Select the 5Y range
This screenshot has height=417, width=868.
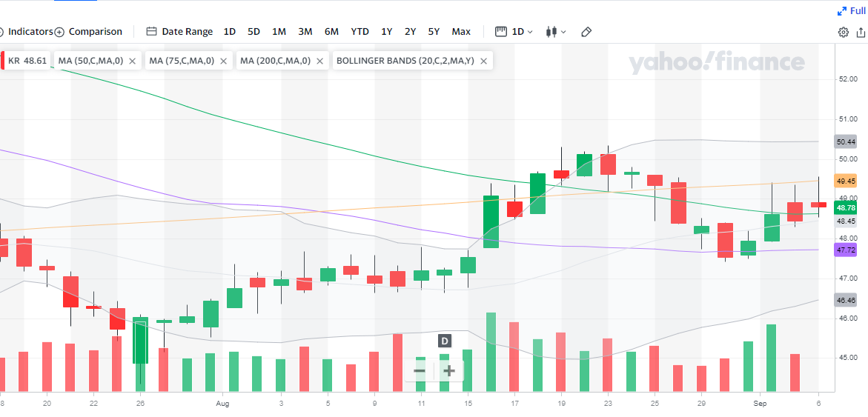(434, 32)
